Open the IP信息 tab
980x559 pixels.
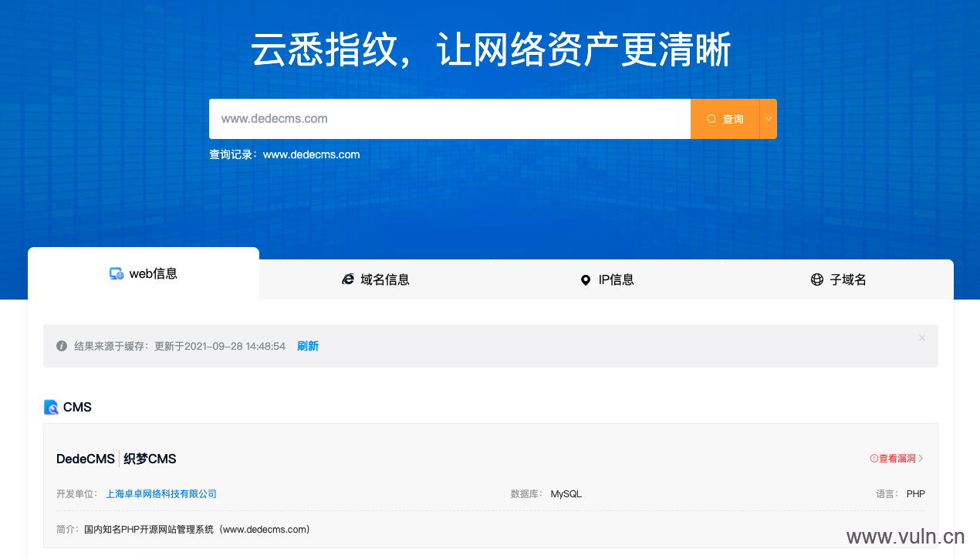607,279
